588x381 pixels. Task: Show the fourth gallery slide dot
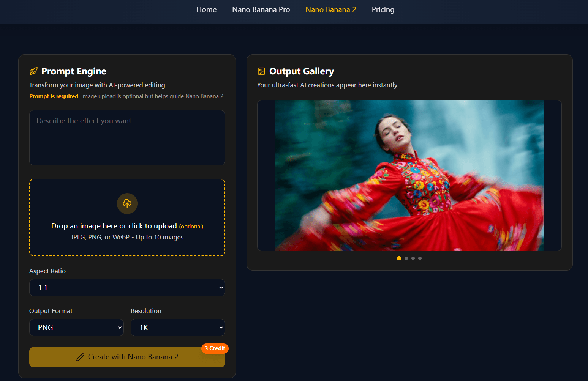tap(420, 258)
